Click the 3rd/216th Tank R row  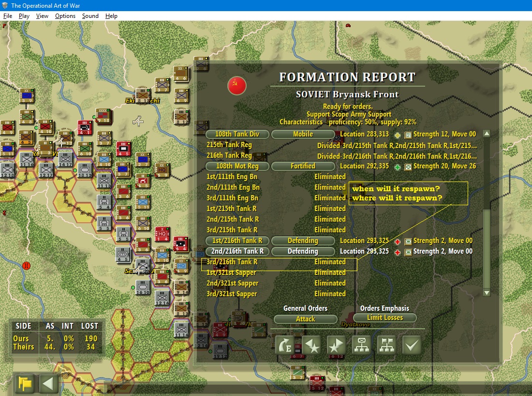[276, 262]
